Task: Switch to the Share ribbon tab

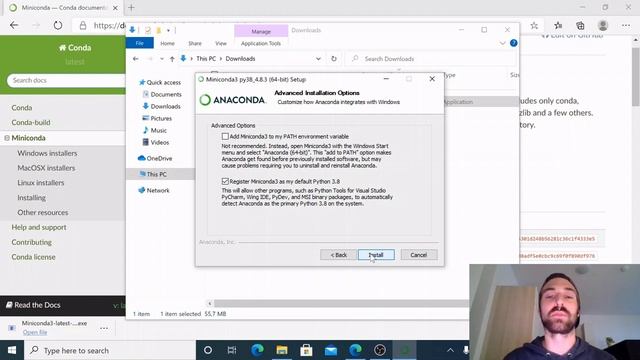Action: pos(195,43)
